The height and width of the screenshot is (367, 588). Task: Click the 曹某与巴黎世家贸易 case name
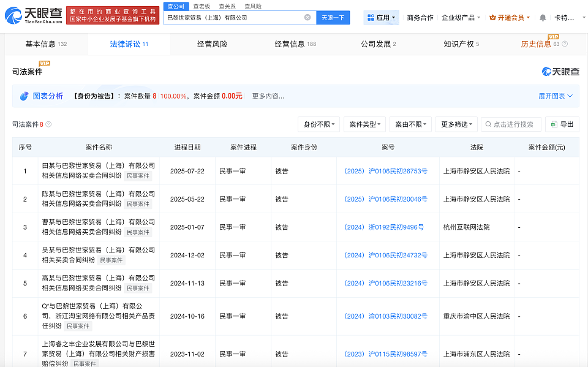98,227
